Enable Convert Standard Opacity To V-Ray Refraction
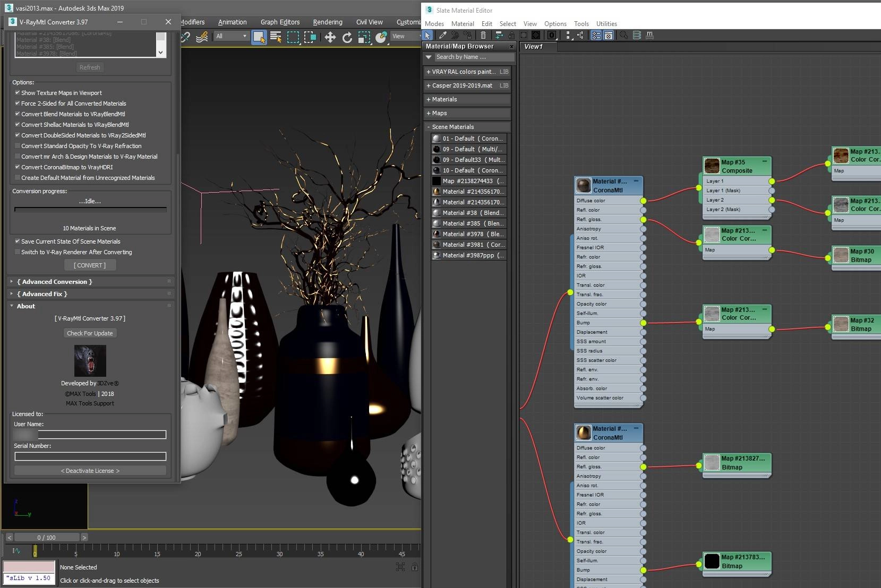The height and width of the screenshot is (588, 881). click(x=18, y=145)
